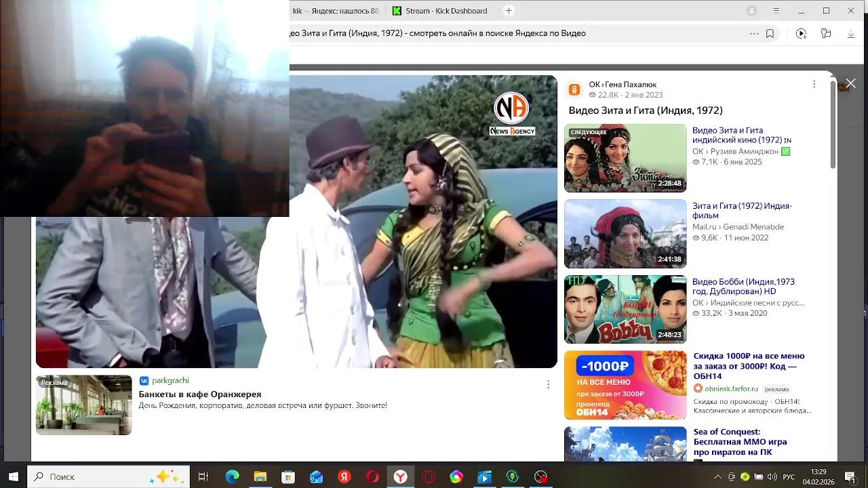Close the video viewer with the X
This screenshot has height=488, width=868.
click(x=850, y=83)
